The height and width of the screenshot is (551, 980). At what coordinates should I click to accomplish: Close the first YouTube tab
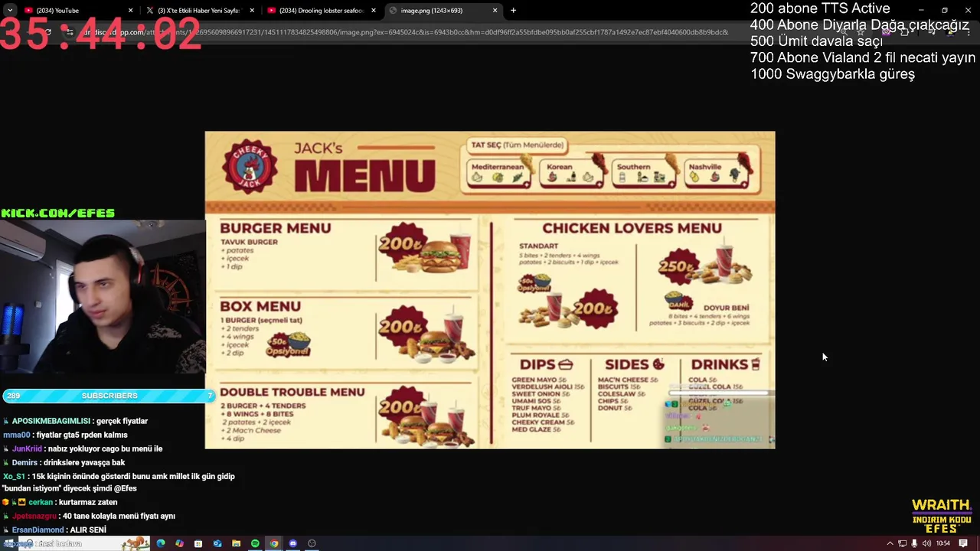coord(130,10)
